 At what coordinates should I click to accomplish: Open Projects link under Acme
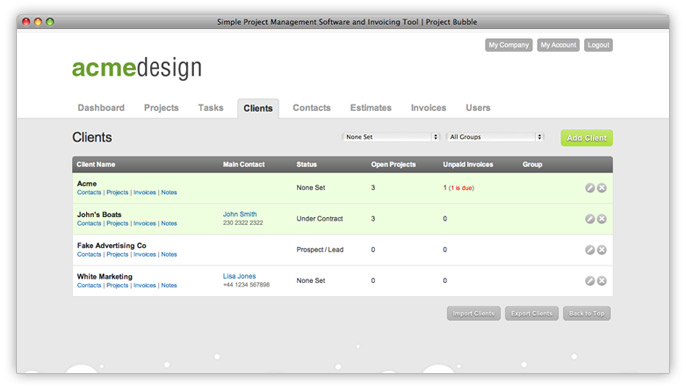[117, 192]
